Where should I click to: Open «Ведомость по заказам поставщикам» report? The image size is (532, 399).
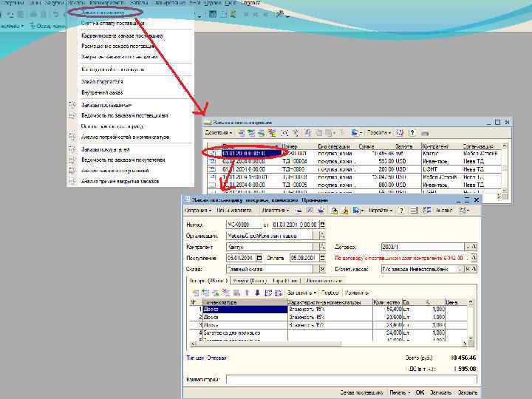coord(125,115)
